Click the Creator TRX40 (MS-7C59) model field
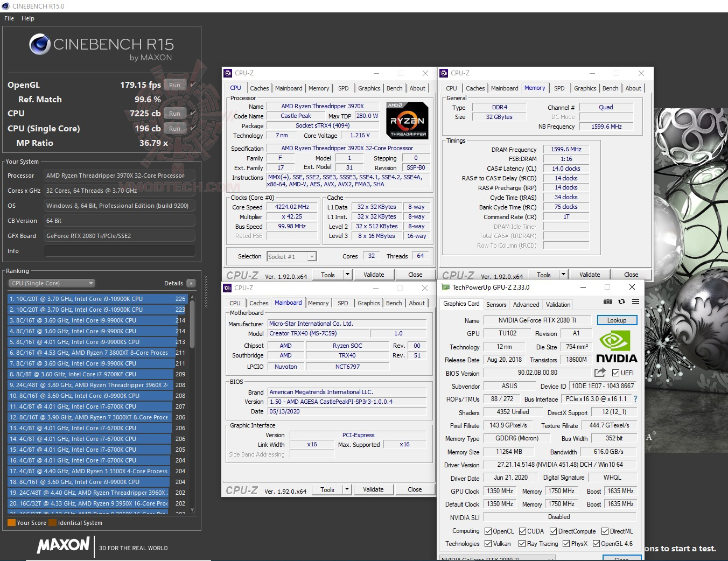Image resolution: width=728 pixels, height=561 pixels. pos(318,333)
